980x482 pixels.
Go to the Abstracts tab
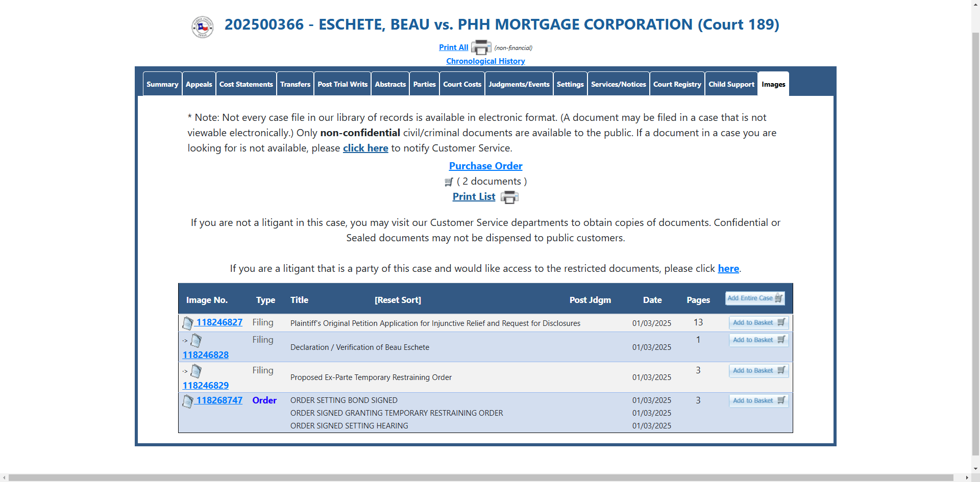(390, 84)
